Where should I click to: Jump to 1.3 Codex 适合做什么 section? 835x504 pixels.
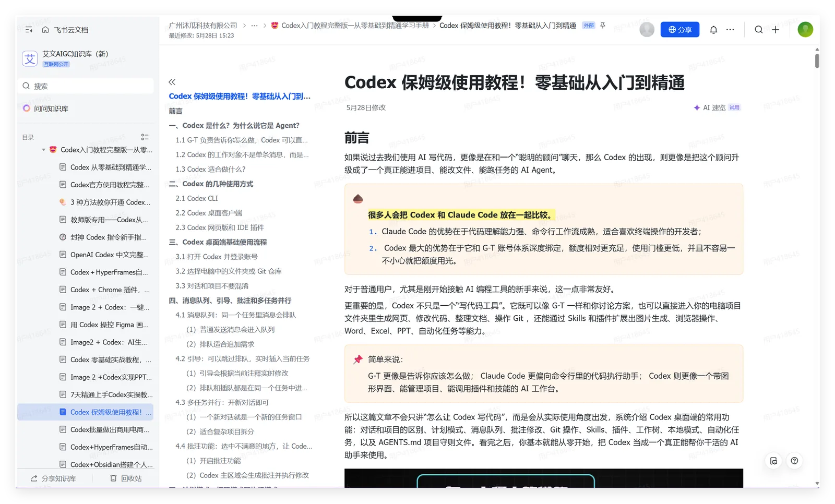point(210,169)
